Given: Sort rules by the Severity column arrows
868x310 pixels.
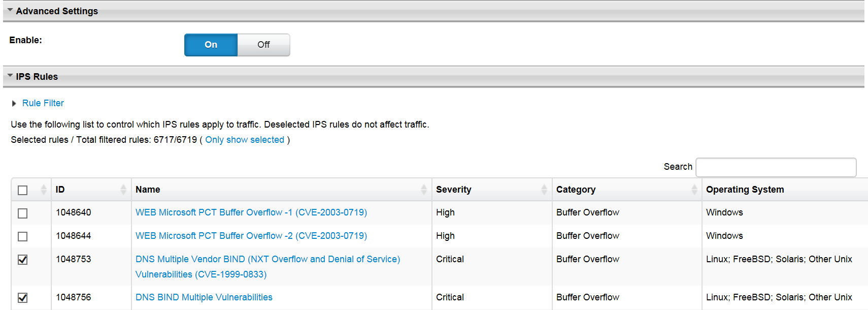Looking at the screenshot, I should pos(544,190).
